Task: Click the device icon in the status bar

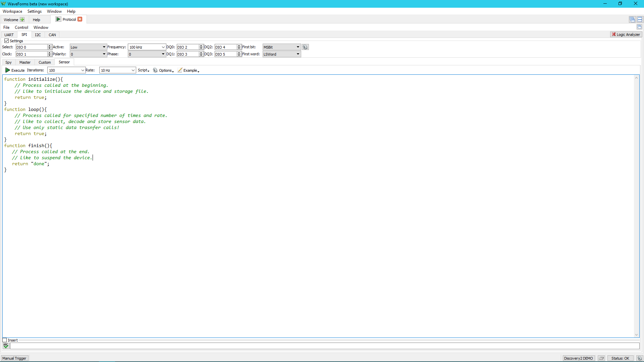Action: point(601,358)
